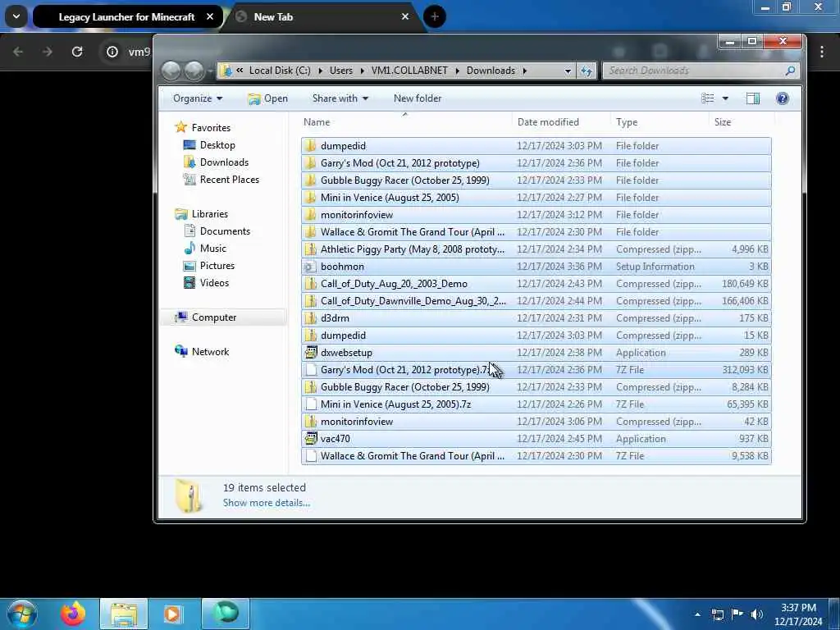This screenshot has height=630, width=840.
Task: Open the browser tab search dropdown
Action: coord(16,16)
